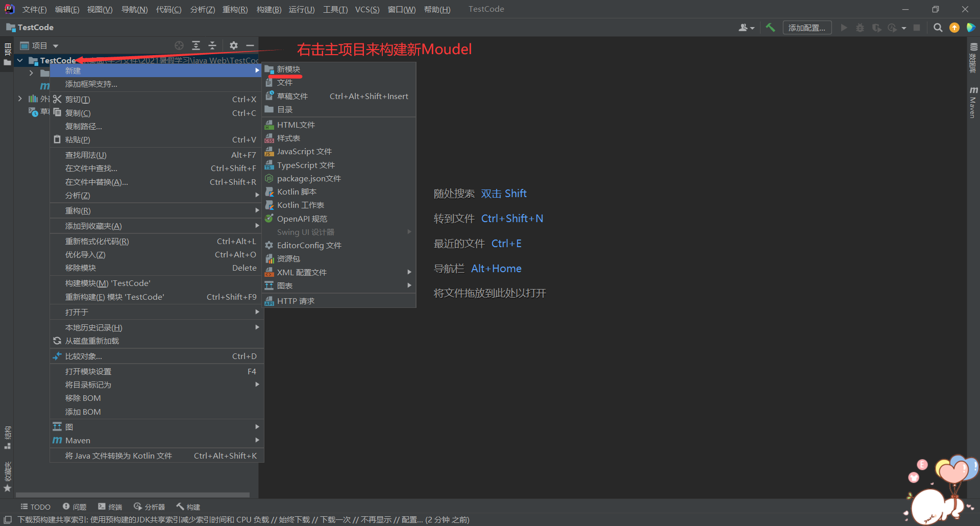Select 新模块 from the New submenu

(339, 69)
